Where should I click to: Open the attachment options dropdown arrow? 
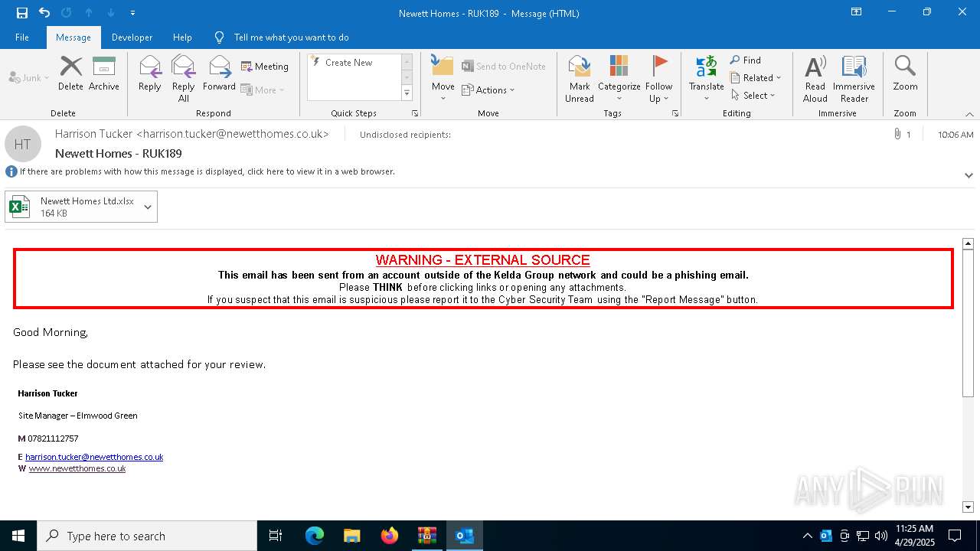click(x=148, y=207)
